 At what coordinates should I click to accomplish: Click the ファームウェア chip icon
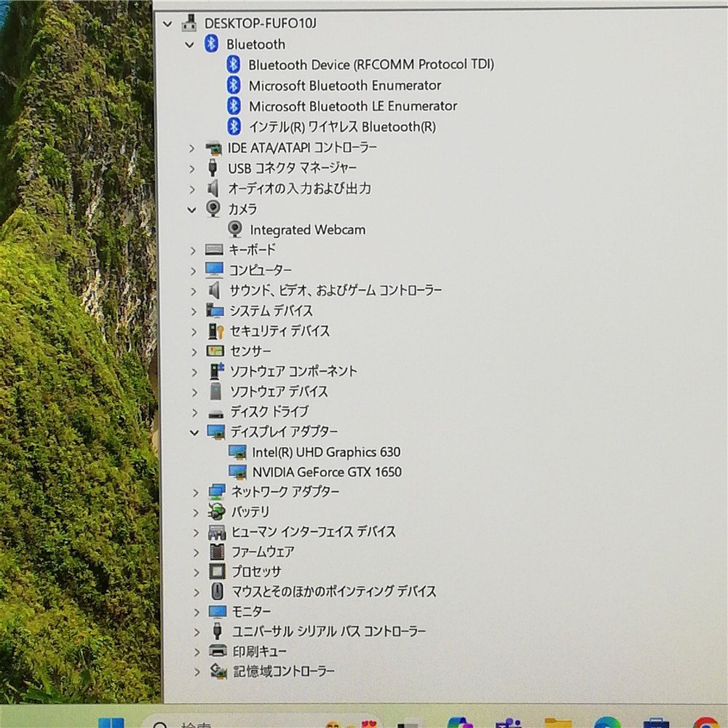click(217, 552)
